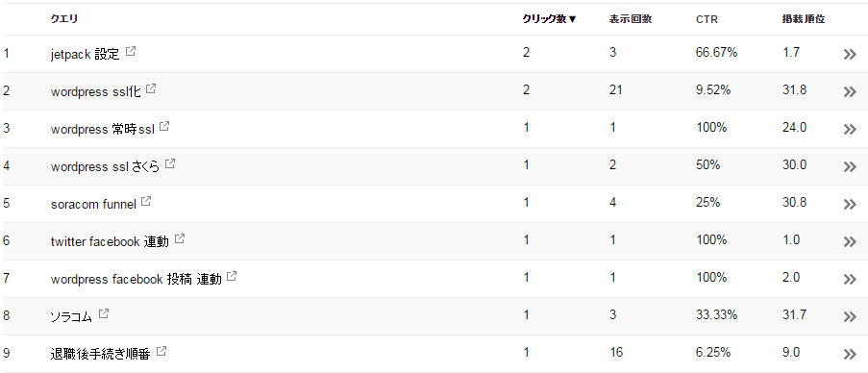The width and height of the screenshot is (868, 373).
Task: Click external link icon beside soracom funnel
Action: 146,202
